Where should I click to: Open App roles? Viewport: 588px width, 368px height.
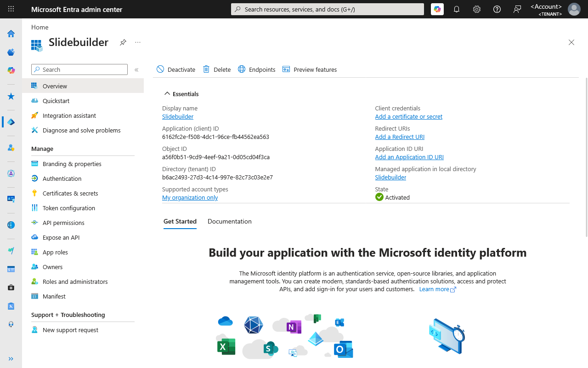tap(83, 252)
